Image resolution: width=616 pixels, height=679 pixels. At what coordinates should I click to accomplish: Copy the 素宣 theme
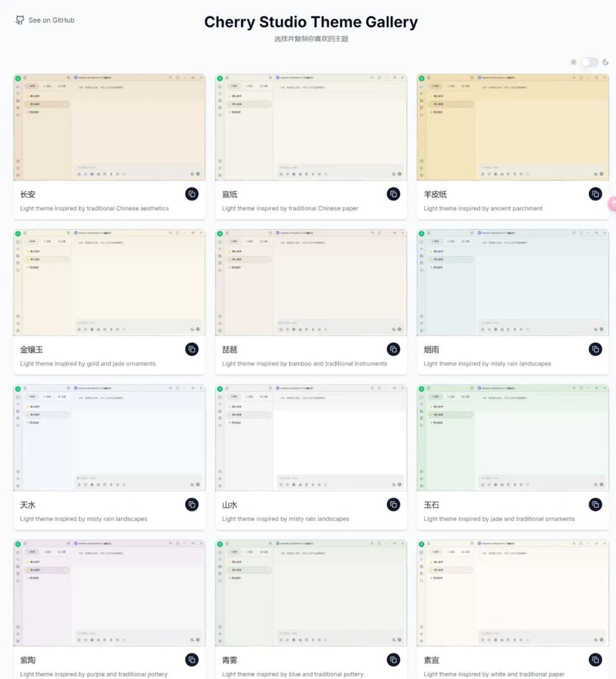point(595,660)
